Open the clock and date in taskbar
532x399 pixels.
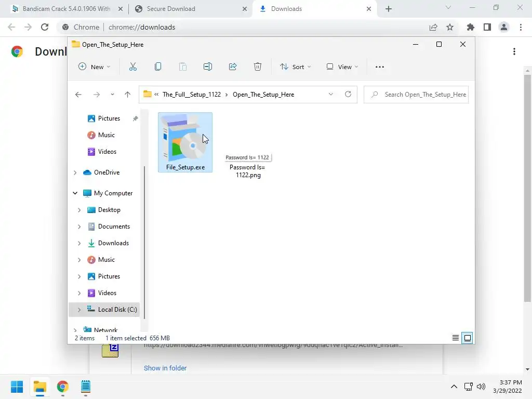(508, 387)
